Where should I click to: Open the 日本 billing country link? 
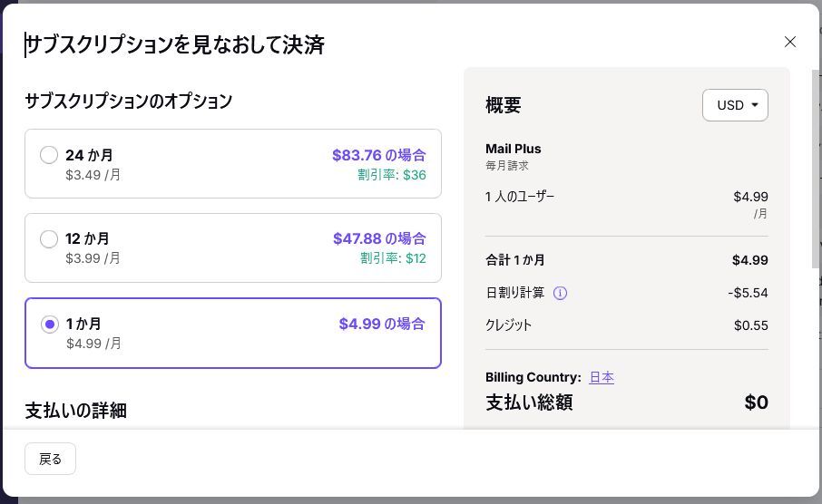pyautogui.click(x=602, y=377)
